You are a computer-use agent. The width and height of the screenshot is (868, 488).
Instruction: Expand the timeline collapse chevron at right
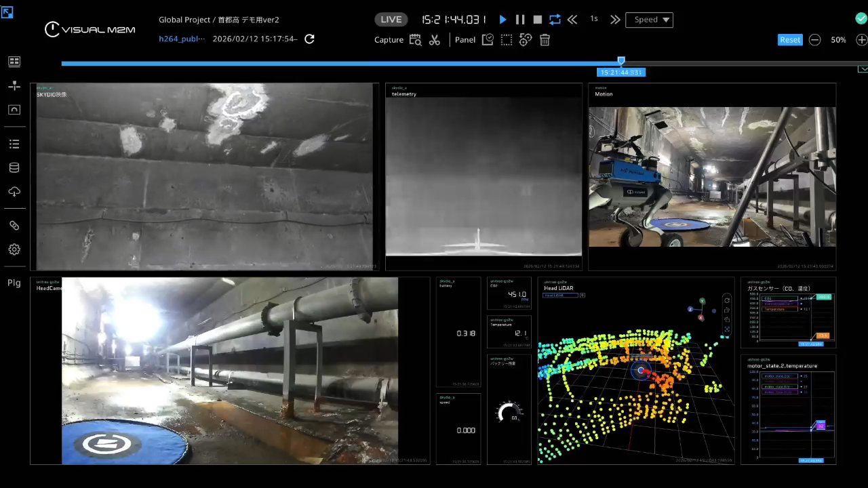[863, 69]
